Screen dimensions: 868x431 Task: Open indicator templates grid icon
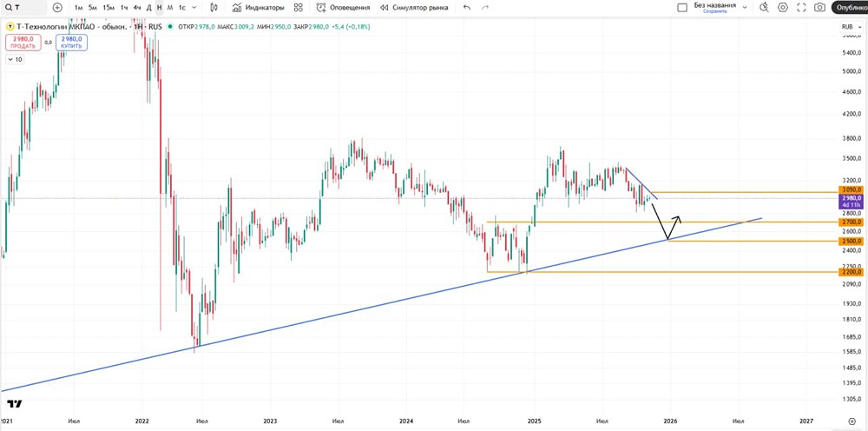click(299, 8)
